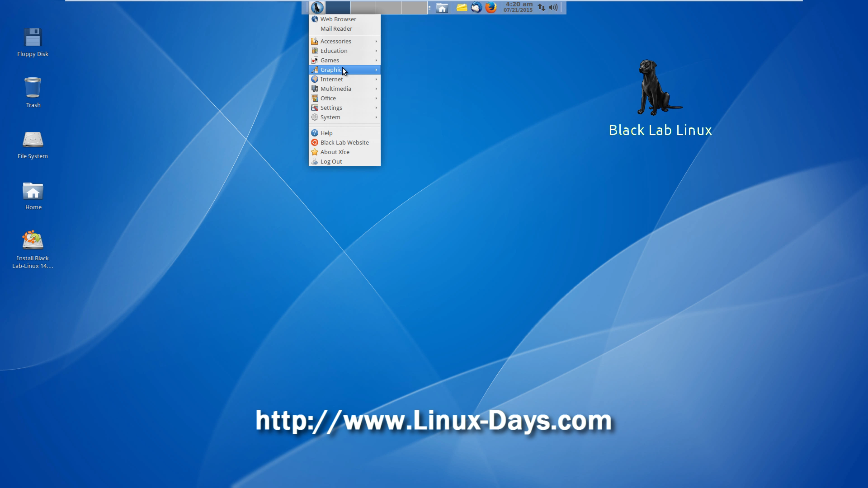Switch to the second workspace in pager
Viewport: 868px width, 488px height.
(363, 7)
